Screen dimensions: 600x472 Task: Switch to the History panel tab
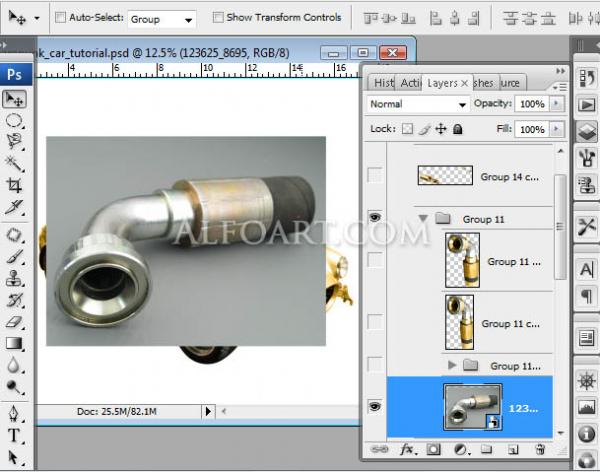pyautogui.click(x=382, y=82)
